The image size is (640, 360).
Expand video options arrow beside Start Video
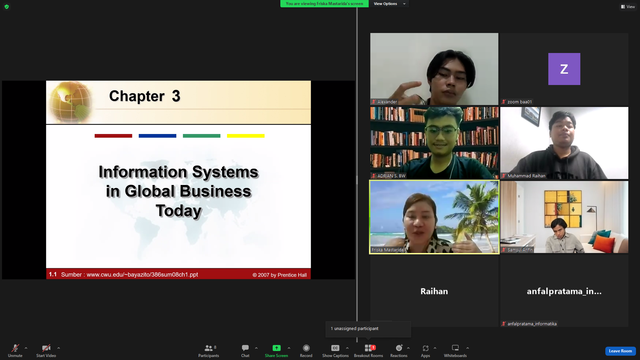click(59, 348)
